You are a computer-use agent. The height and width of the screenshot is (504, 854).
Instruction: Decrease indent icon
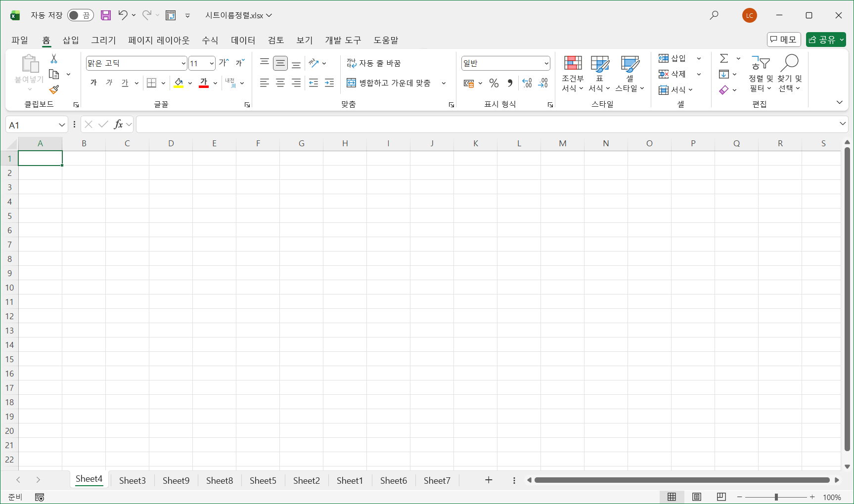[x=314, y=83]
